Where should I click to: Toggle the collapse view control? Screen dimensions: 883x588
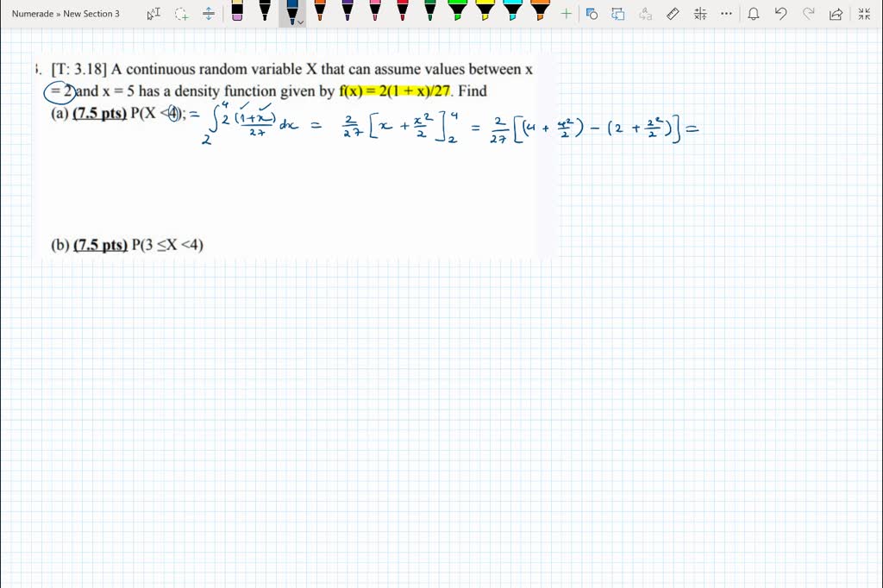coord(863,14)
